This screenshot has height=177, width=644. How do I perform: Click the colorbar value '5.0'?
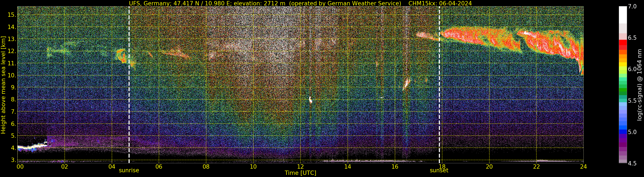[x=632, y=132]
